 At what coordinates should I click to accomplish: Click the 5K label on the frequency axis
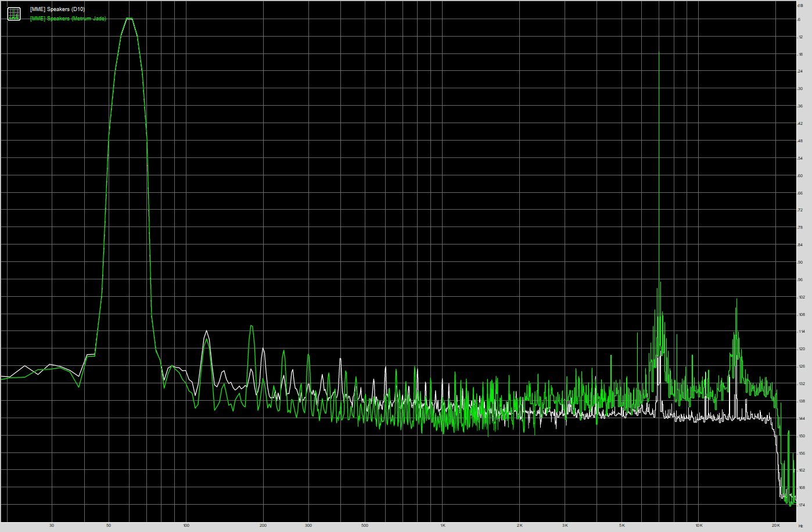621,526
